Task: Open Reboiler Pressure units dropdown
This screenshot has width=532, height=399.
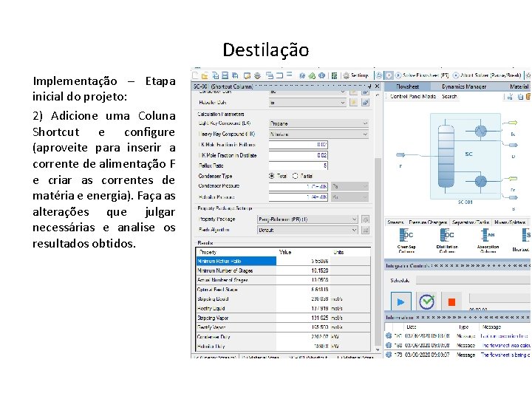Action: pos(349,197)
